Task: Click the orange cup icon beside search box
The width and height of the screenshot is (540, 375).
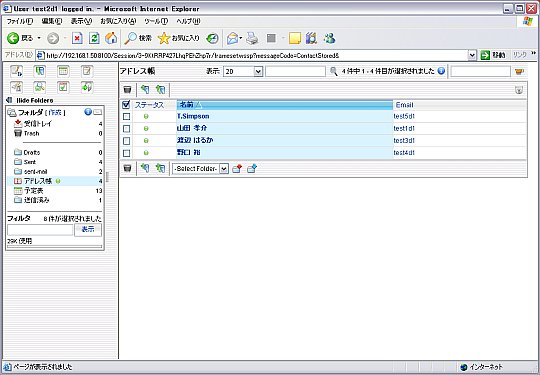Action: (519, 71)
